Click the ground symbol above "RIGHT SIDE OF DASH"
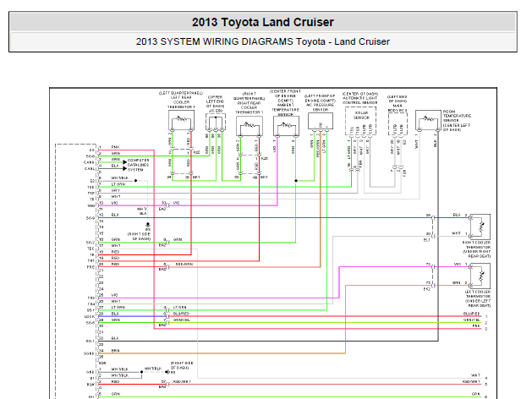 pos(148,225)
